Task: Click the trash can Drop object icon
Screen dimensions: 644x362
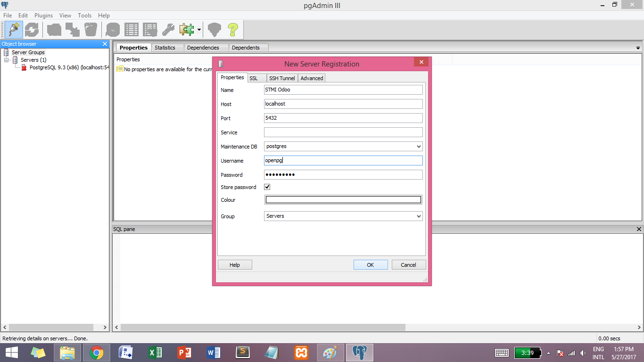Action: pyautogui.click(x=91, y=30)
